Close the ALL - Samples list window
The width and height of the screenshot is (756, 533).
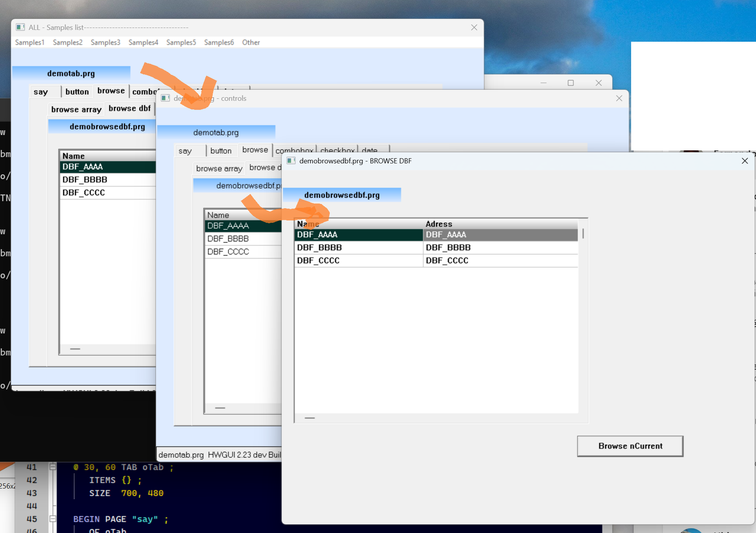tap(474, 28)
